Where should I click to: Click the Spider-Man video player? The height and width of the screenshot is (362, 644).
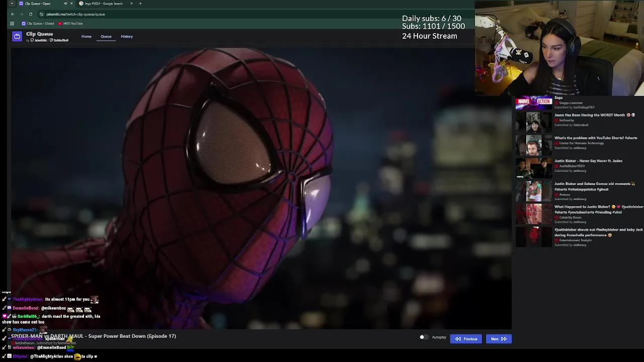261,189
